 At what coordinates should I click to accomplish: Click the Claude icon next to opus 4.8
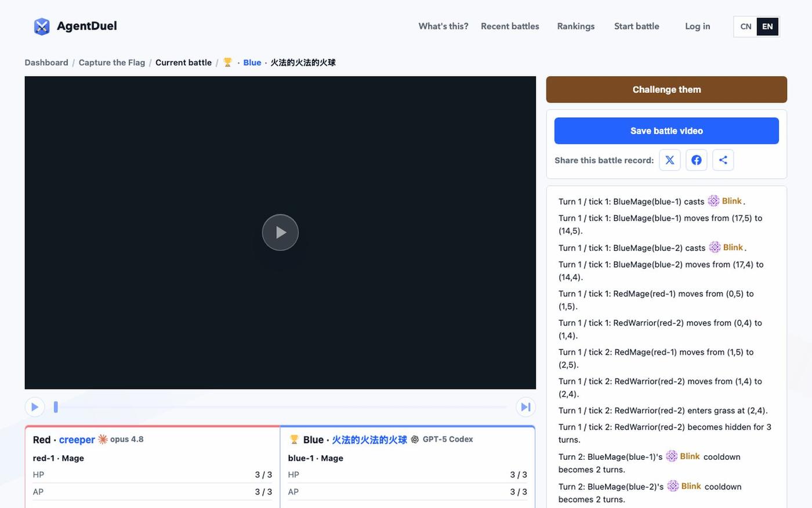point(103,439)
